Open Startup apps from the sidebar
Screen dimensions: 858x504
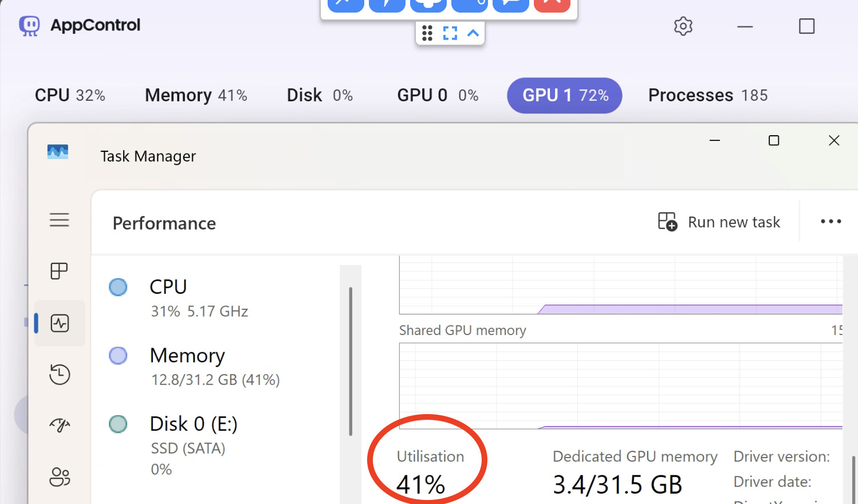tap(60, 425)
